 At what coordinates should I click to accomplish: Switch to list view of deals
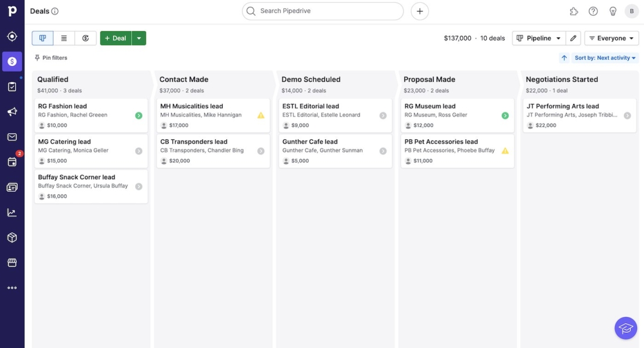pos(63,37)
